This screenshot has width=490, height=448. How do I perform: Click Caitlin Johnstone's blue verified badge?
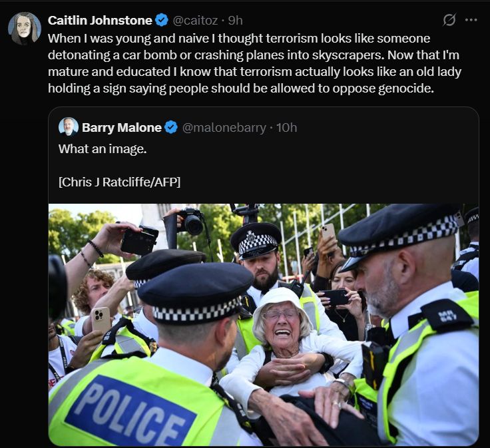coord(162,20)
